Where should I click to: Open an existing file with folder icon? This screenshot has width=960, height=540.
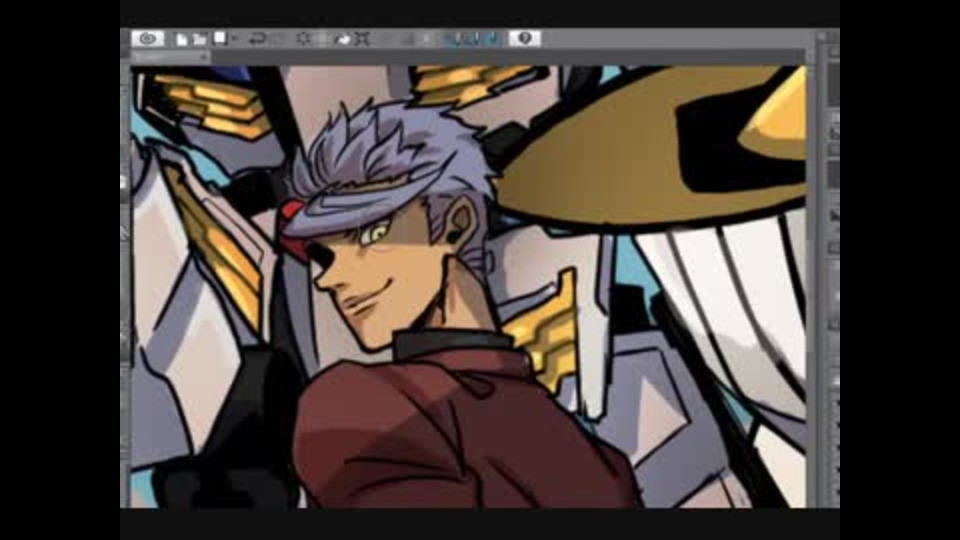point(200,39)
